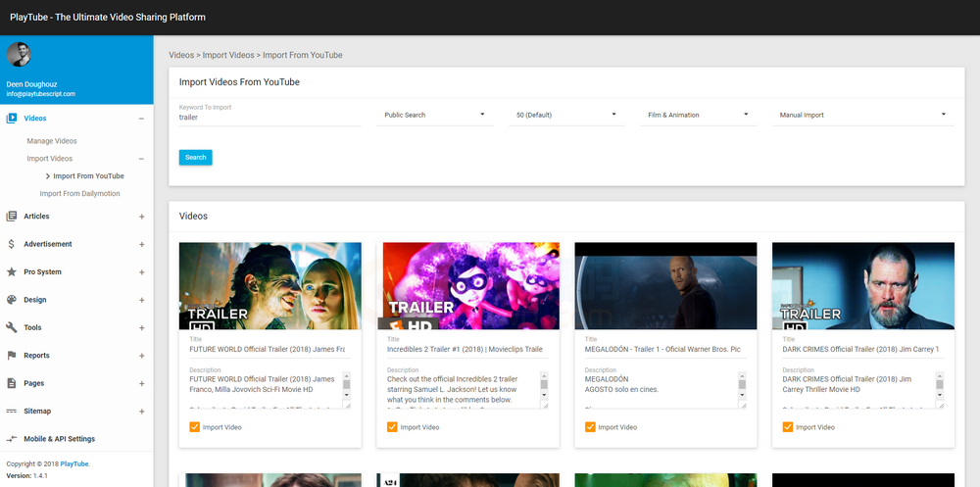
Task: Click the Design palette icon
Action: click(x=11, y=300)
